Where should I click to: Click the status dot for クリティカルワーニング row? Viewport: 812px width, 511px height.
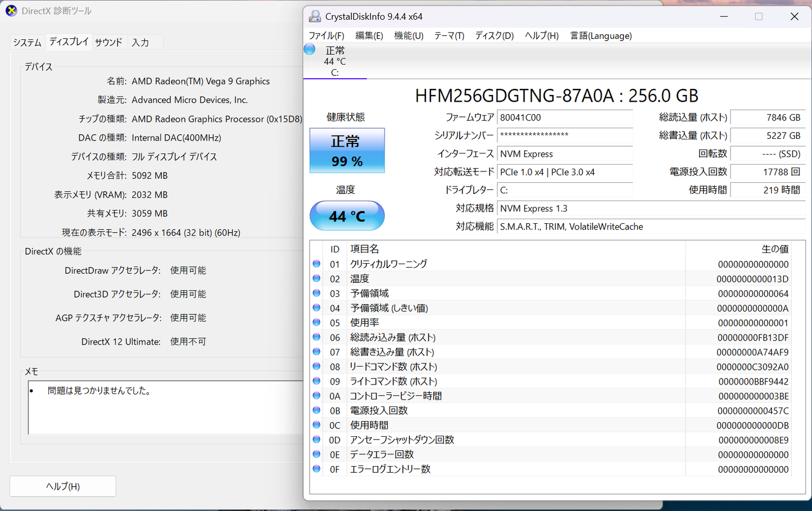click(x=316, y=264)
